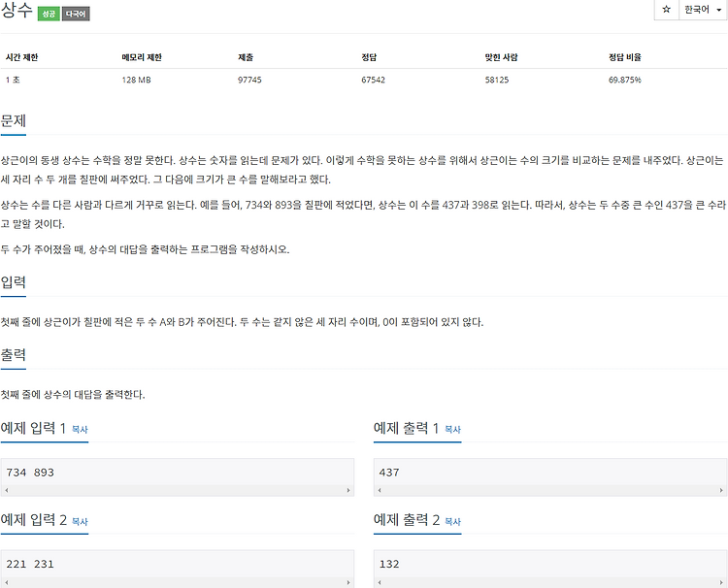Click left scroll arrow under 734 893 box
Screen dimensions: 728x588
pyautogui.click(x=6, y=490)
